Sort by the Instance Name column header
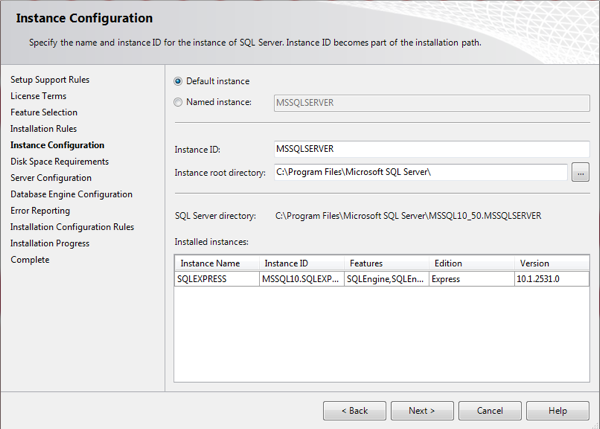Viewport: 600px width, 429px height. [x=217, y=263]
